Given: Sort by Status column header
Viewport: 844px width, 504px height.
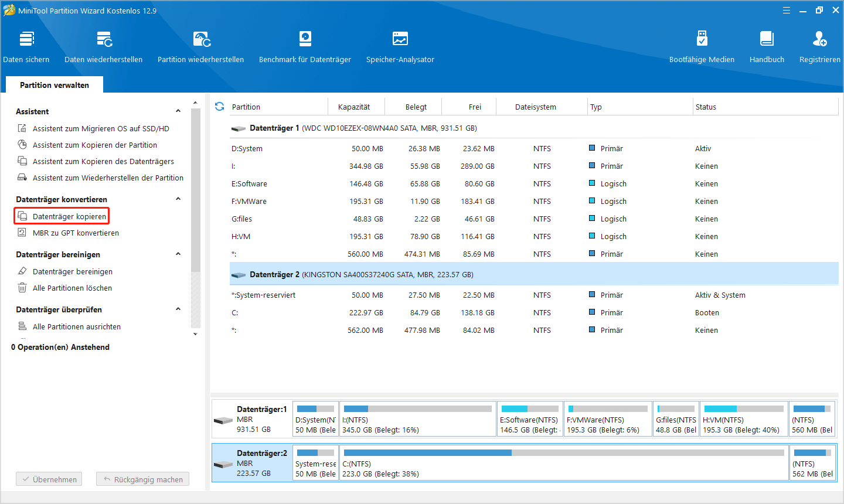Looking at the screenshot, I should (x=765, y=107).
